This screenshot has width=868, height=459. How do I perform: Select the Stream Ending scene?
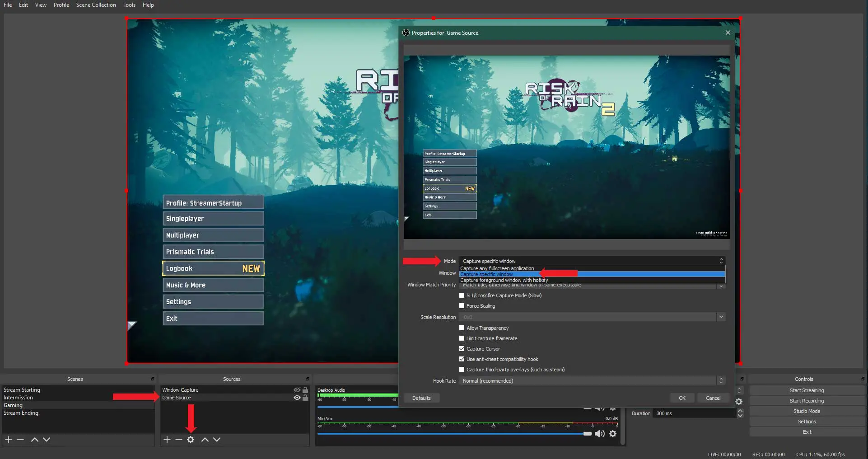tap(78, 413)
